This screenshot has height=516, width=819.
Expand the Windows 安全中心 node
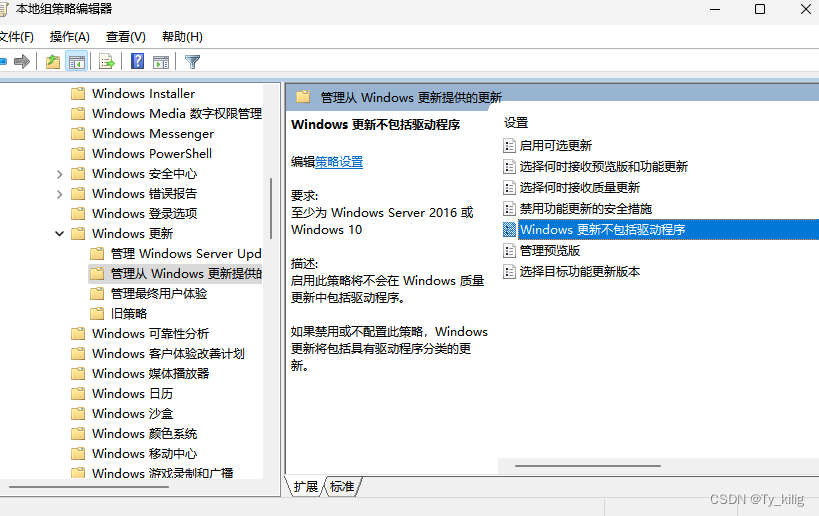click(59, 174)
